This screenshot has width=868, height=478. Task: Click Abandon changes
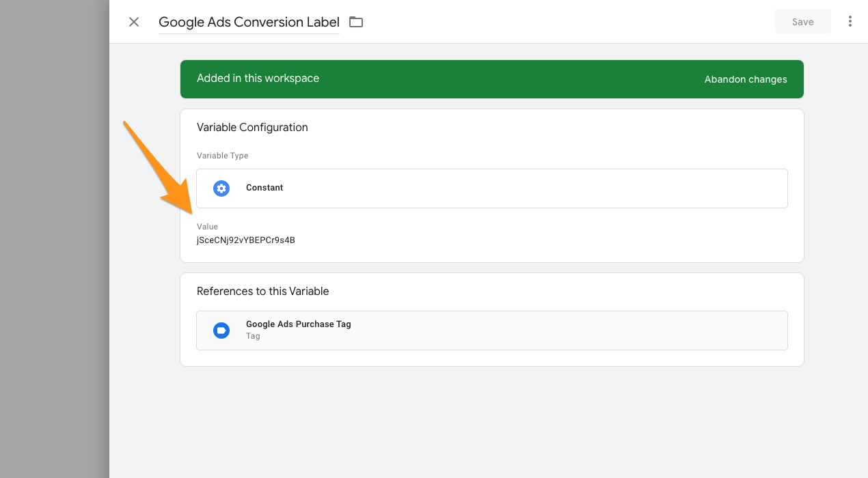coord(746,79)
